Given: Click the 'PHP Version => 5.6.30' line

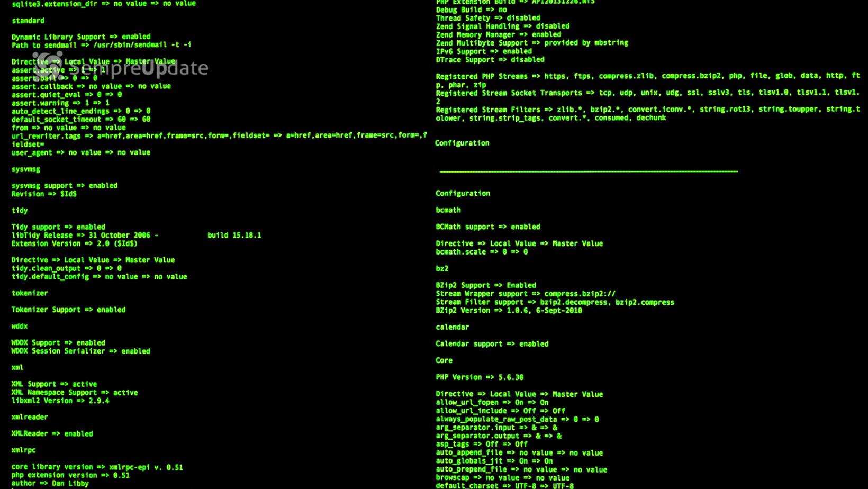Looking at the screenshot, I should point(480,377).
